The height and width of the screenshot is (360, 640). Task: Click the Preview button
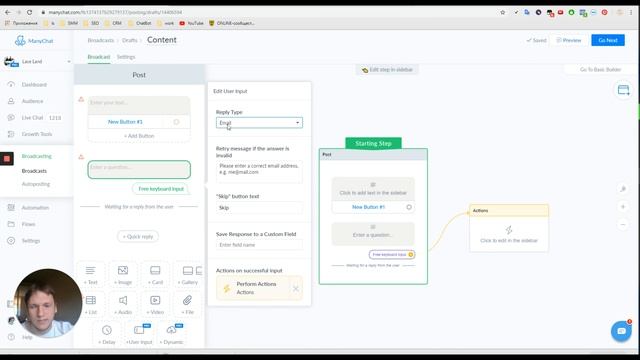(569, 40)
